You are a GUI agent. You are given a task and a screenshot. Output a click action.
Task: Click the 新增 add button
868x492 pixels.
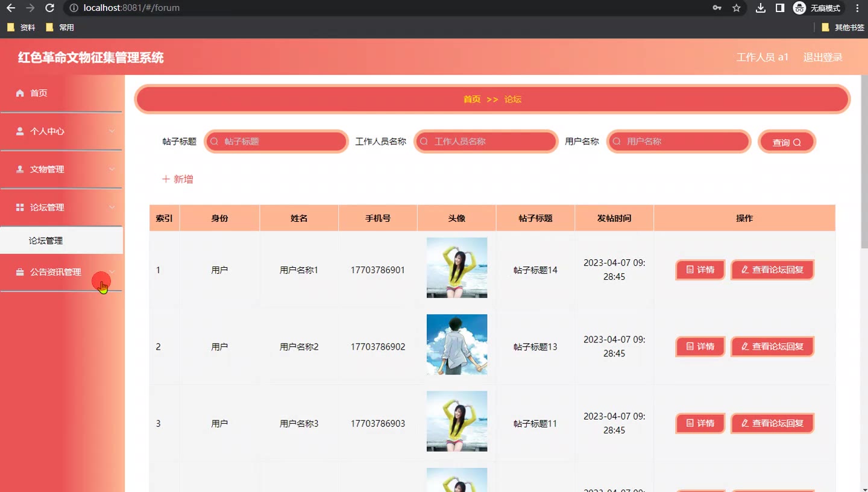(177, 179)
